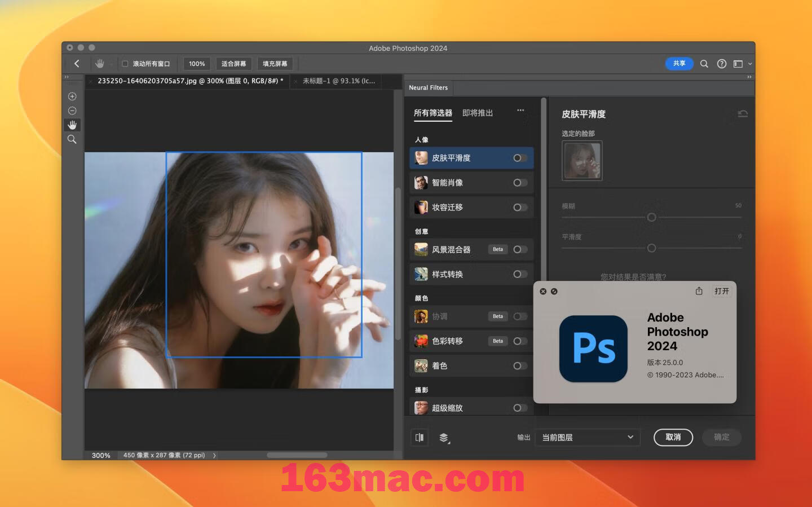Click the reset arrow for 皮肤平滑度

click(743, 114)
